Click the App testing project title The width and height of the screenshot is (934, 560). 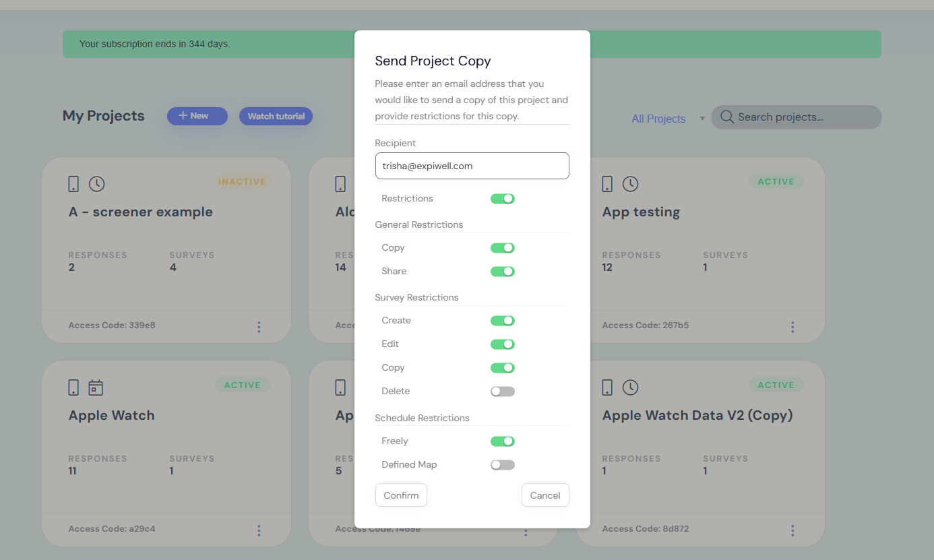[641, 212]
